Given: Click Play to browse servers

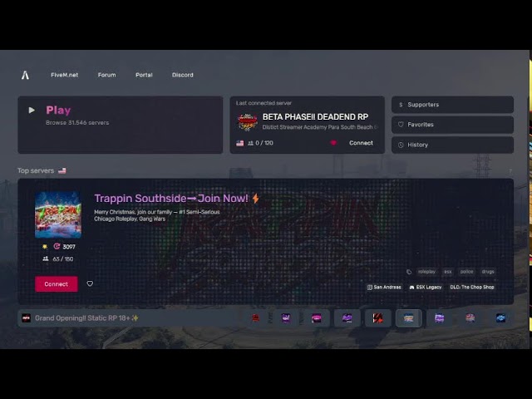Looking at the screenshot, I should (121, 125).
